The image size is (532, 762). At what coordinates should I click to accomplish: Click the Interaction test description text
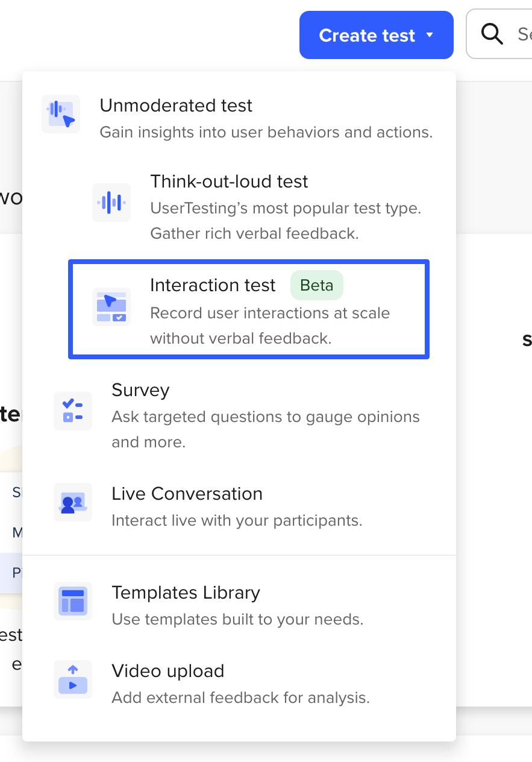[x=269, y=326]
